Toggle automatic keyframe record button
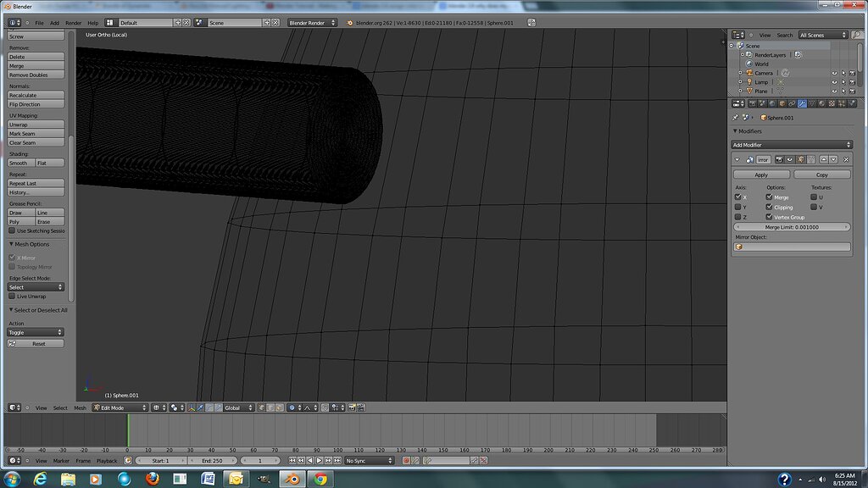The width and height of the screenshot is (868, 488). pyautogui.click(x=406, y=460)
